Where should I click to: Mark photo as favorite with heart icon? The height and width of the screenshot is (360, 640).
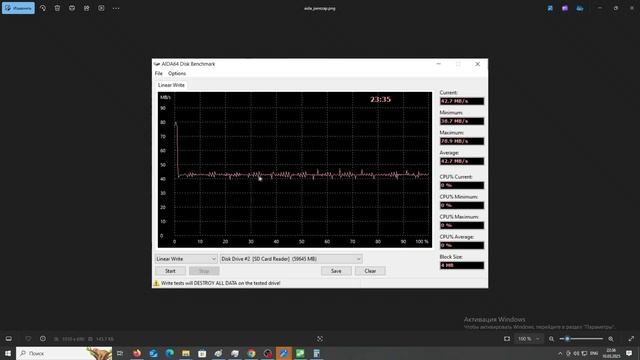pos(28,339)
